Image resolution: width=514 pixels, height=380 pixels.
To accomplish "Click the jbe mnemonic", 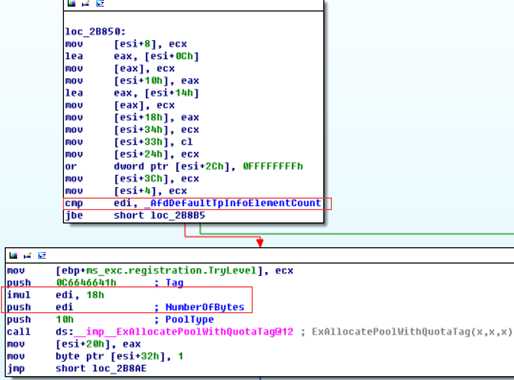I will (74, 215).
